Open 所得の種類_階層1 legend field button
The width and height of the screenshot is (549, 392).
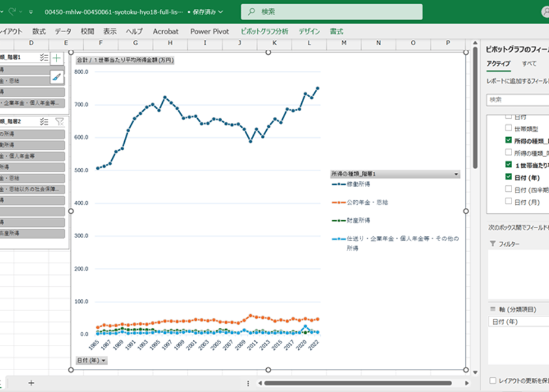tap(395, 174)
